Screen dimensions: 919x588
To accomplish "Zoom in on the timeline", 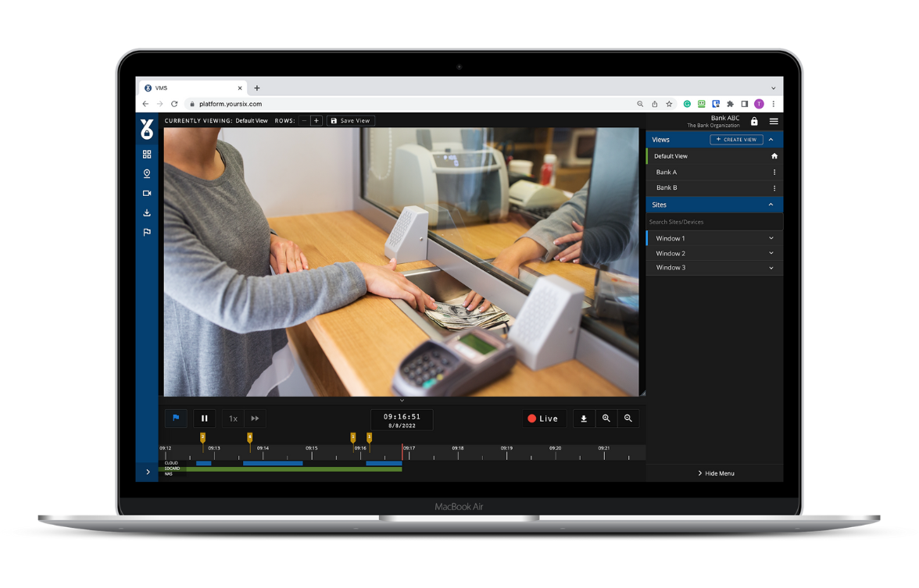I will [606, 419].
